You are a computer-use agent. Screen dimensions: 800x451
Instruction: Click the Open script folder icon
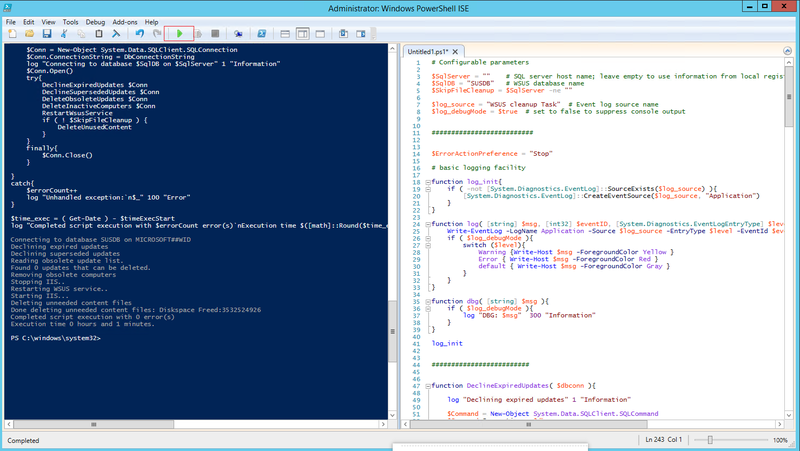[29, 33]
